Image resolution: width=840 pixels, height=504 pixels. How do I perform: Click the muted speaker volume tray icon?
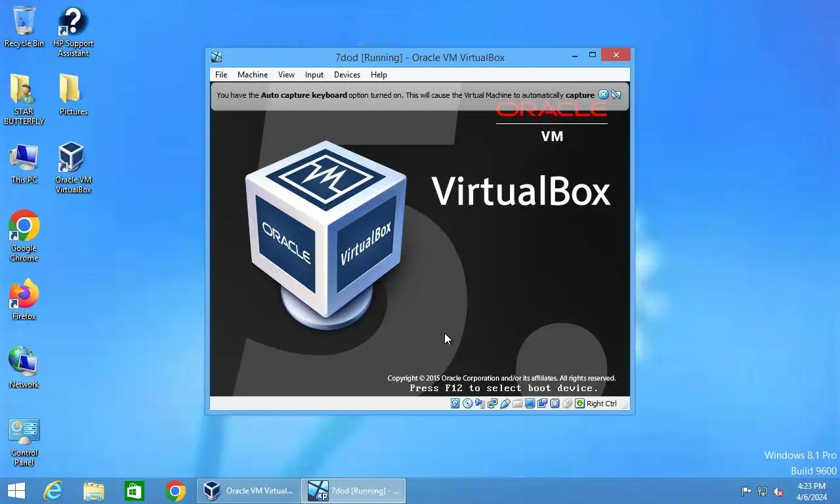[778, 491]
